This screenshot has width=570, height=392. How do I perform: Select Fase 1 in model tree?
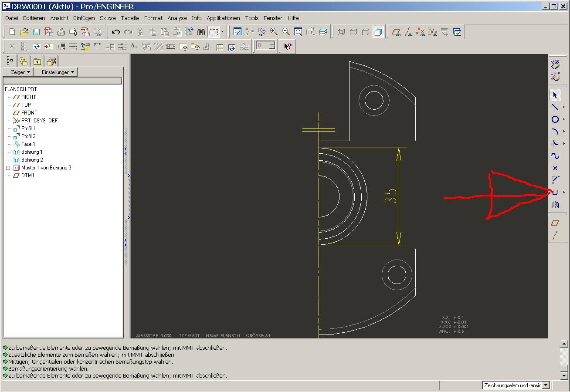[28, 144]
